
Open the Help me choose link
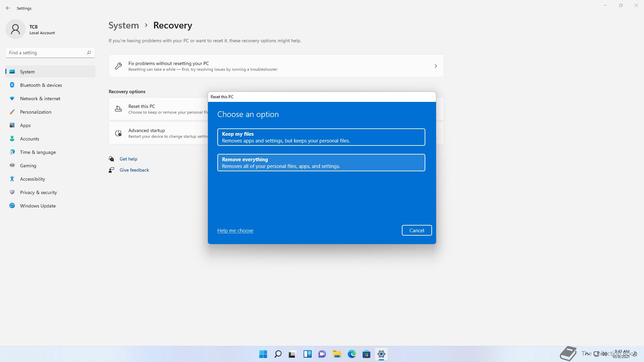pos(235,231)
